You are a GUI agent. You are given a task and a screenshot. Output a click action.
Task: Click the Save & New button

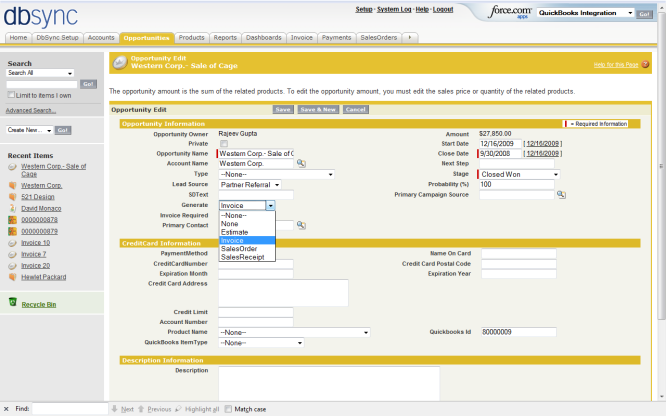pos(317,109)
